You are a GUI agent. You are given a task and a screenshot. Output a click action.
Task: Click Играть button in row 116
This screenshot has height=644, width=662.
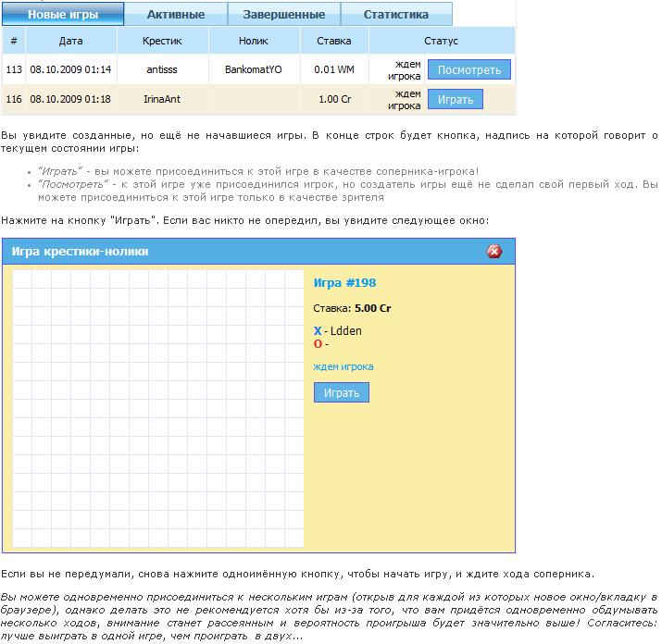[x=456, y=99]
